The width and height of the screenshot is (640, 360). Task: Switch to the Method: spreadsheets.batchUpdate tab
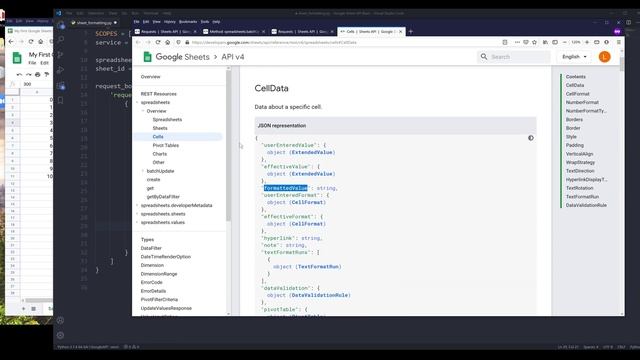point(234,31)
